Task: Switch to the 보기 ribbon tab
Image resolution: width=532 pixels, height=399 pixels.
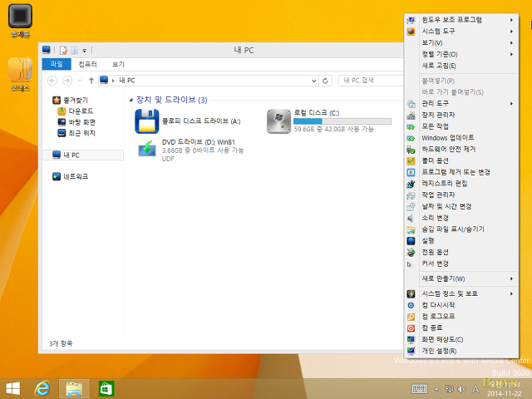Action: 118,64
